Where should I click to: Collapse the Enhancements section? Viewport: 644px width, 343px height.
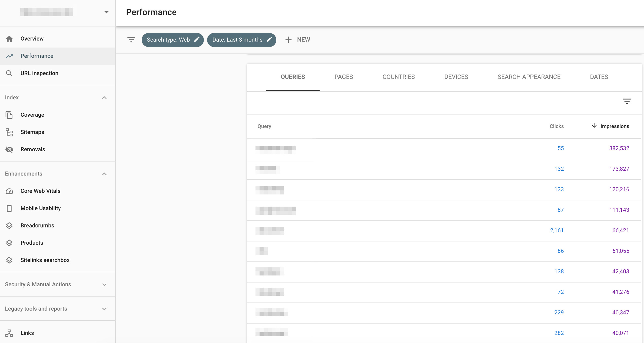[104, 174]
